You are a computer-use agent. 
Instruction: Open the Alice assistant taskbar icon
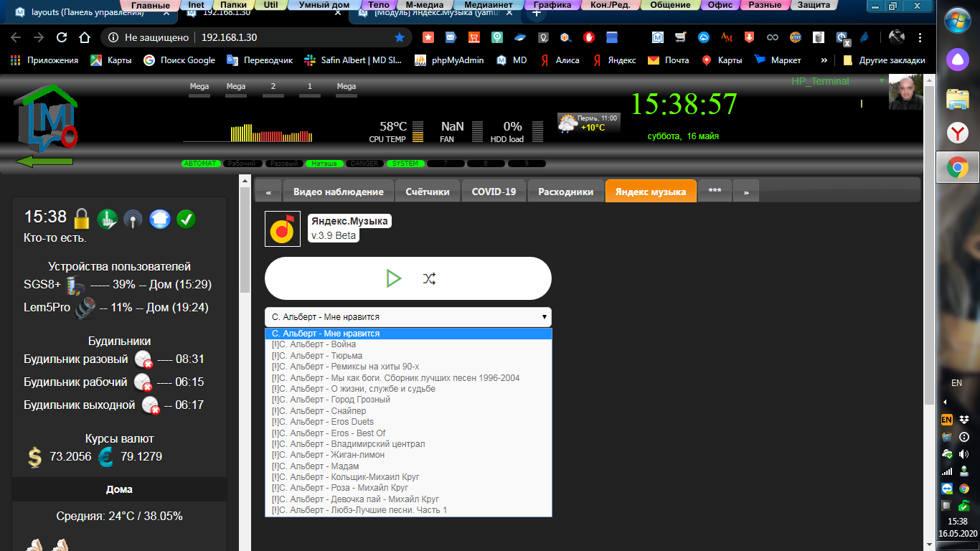[957, 59]
